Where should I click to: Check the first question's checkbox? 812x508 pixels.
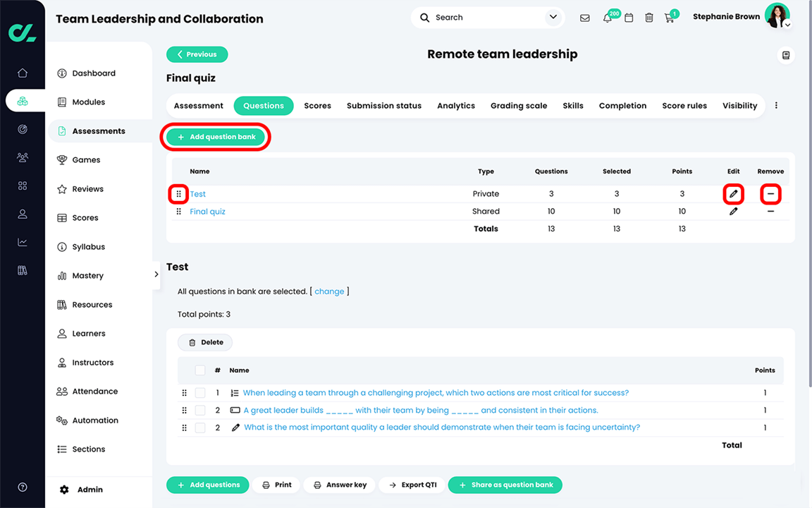click(200, 393)
